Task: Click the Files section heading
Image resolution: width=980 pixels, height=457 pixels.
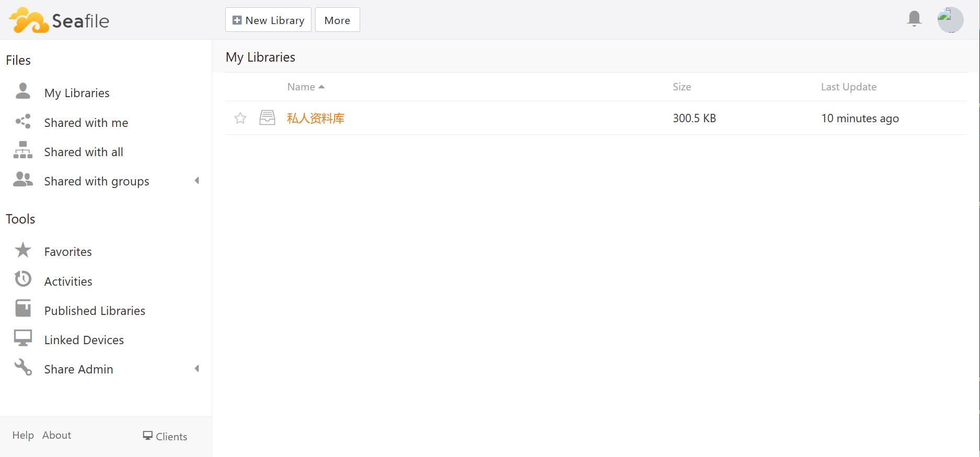Action: click(x=18, y=60)
